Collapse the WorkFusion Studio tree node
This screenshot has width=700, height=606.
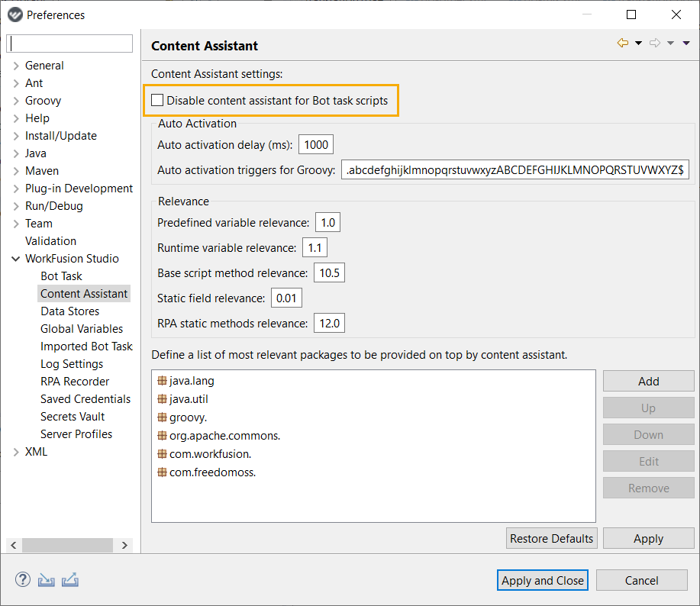coord(15,259)
